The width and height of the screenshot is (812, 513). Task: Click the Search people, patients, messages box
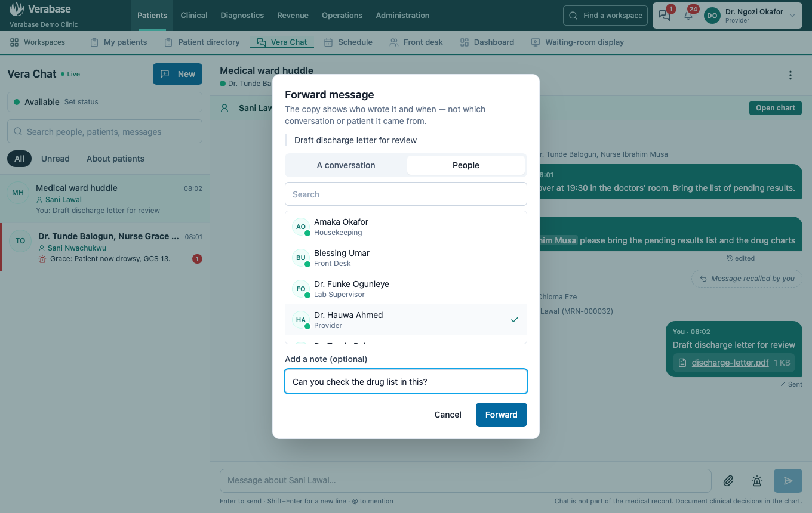tap(104, 132)
